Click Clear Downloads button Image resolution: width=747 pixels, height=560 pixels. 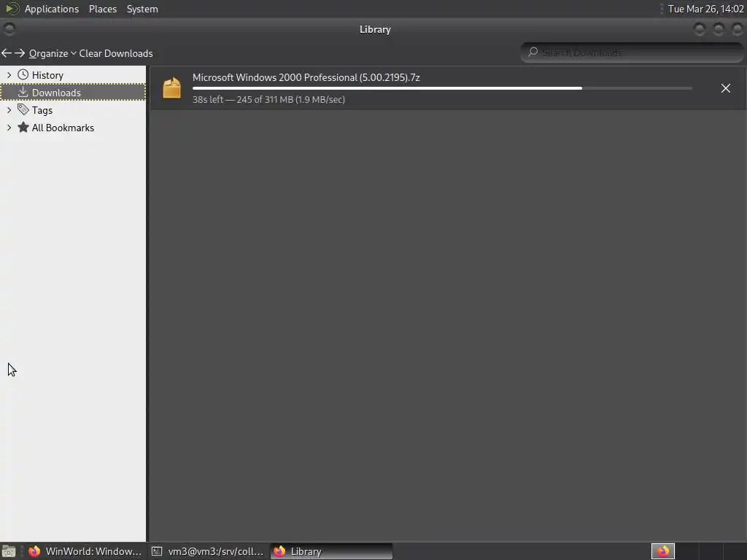[x=116, y=53]
